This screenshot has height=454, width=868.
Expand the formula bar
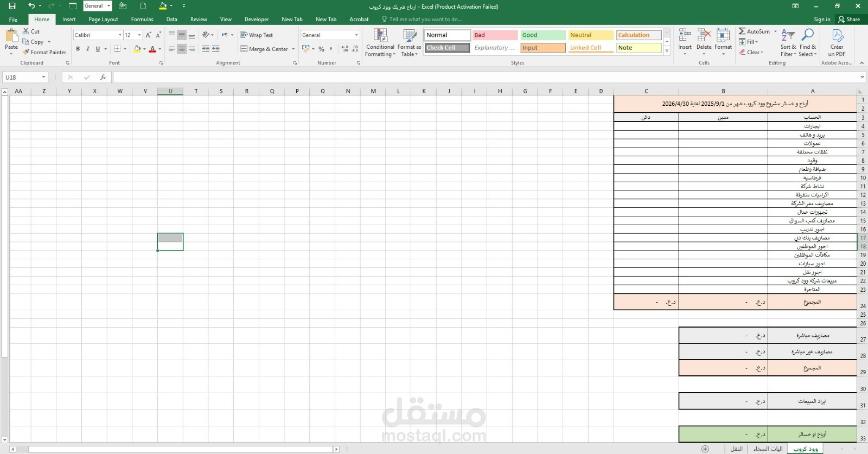coord(862,77)
